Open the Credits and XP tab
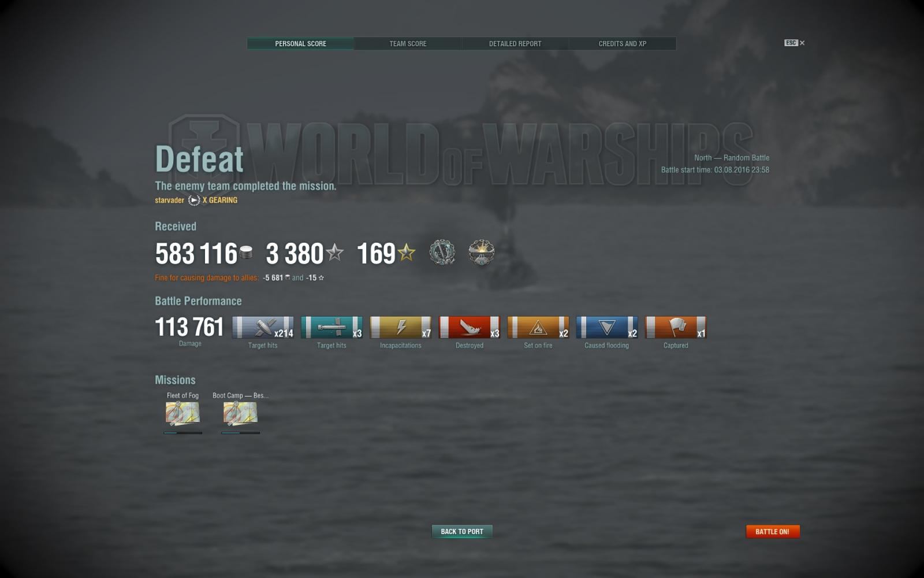 pyautogui.click(x=623, y=43)
